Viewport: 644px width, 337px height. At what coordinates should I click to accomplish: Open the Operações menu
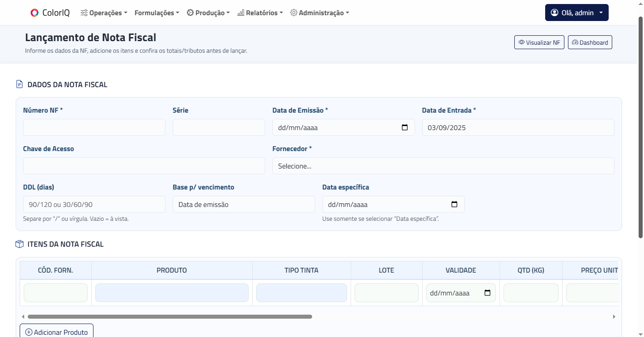pyautogui.click(x=104, y=13)
